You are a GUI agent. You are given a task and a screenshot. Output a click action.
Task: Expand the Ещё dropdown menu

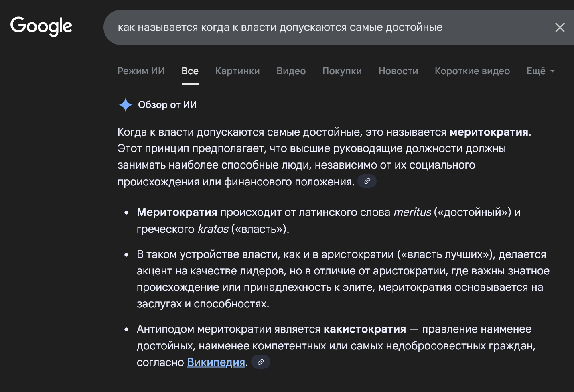(x=540, y=71)
